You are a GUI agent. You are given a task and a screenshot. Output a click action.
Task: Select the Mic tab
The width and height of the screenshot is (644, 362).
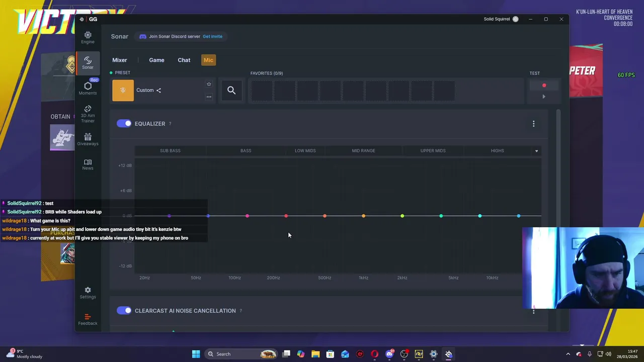click(208, 60)
